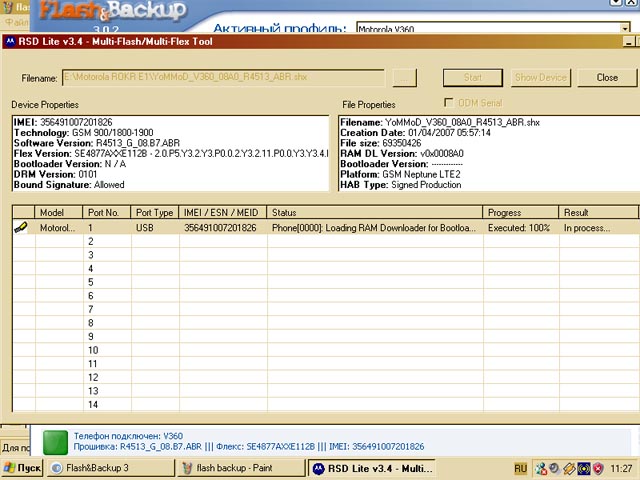Click the In process... result cell
This screenshot has height=480, width=640.
598,228
